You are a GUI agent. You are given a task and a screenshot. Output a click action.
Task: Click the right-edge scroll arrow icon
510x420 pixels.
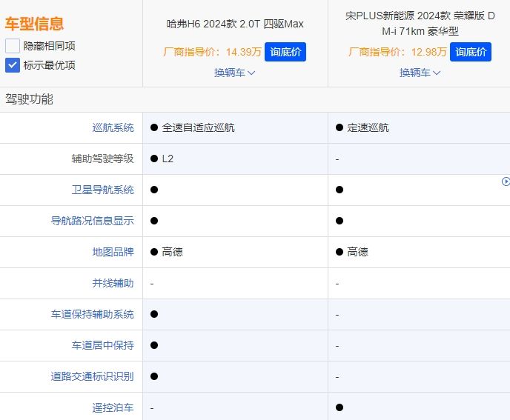click(506, 181)
